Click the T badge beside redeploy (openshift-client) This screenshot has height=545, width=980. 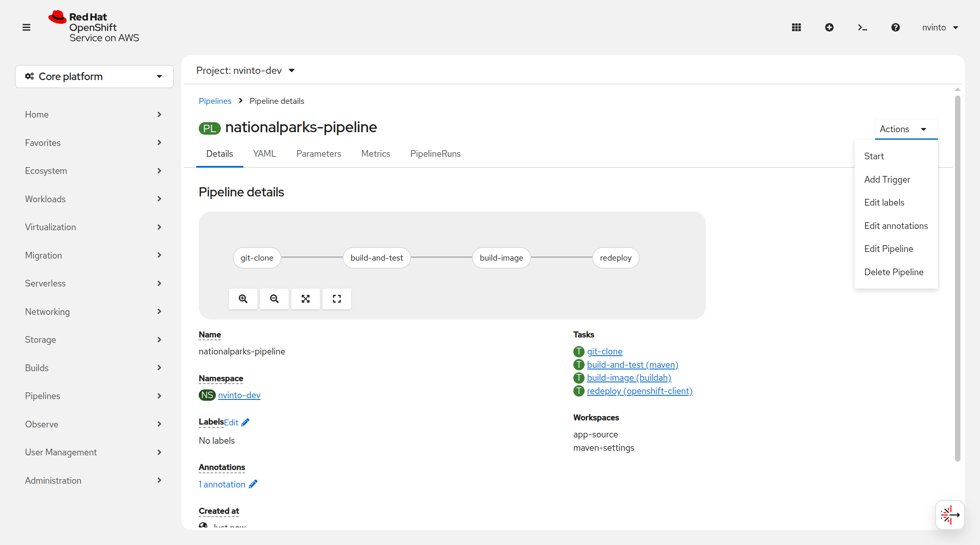pos(579,391)
